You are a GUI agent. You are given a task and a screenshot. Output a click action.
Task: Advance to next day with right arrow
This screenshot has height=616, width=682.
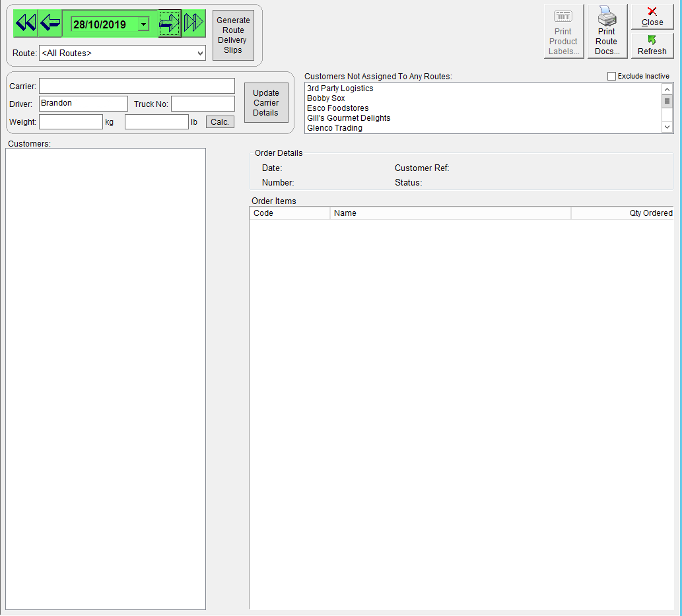(170, 23)
